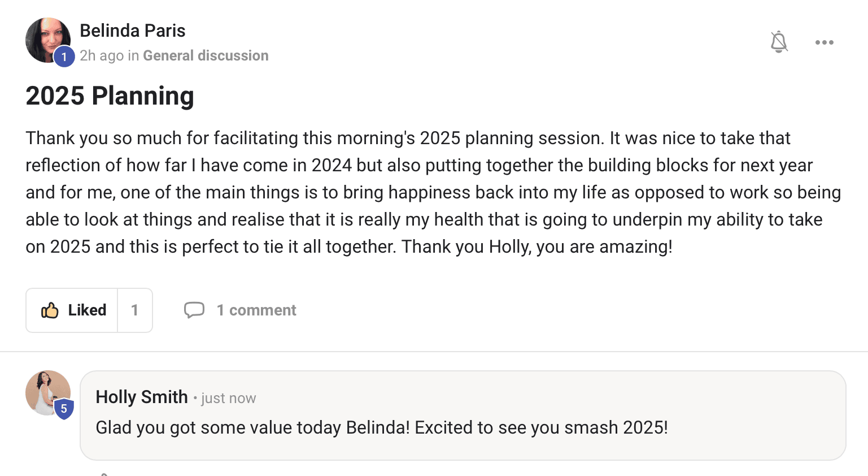
Task: Open the three-dot more options menu
Action: pyautogui.click(x=824, y=42)
